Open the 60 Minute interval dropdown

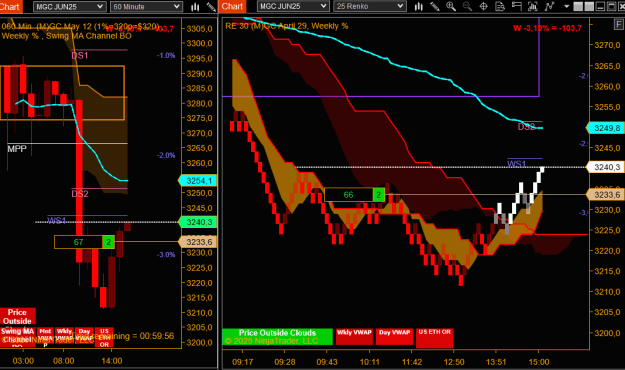(x=146, y=7)
